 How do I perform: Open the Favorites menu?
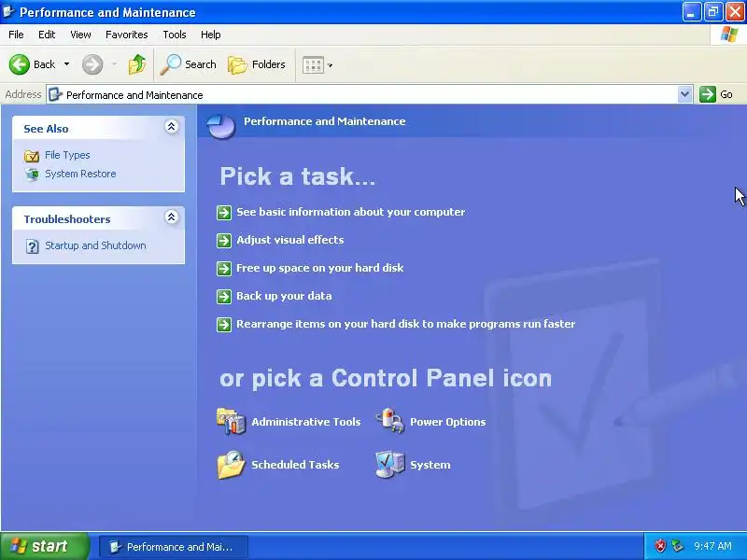127,35
